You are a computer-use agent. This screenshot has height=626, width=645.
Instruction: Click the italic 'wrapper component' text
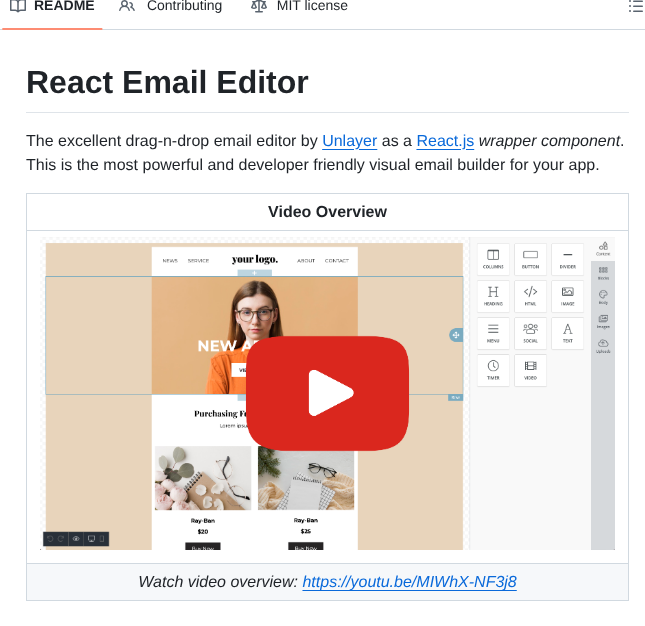pos(550,141)
